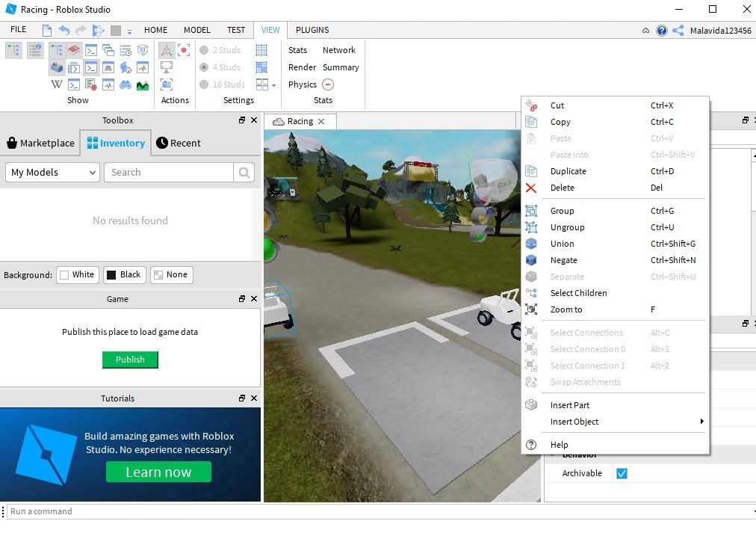Open the green Terrain Editor icon
Screen dimensions: 756x539
pyautogui.click(x=143, y=85)
